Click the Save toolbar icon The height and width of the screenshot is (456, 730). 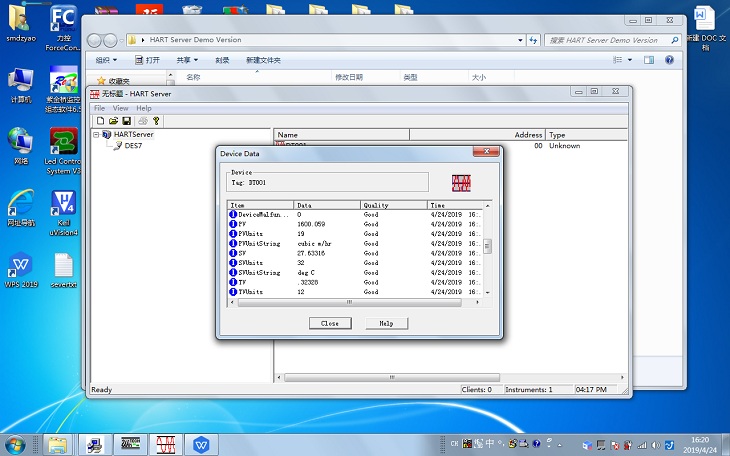click(127, 121)
